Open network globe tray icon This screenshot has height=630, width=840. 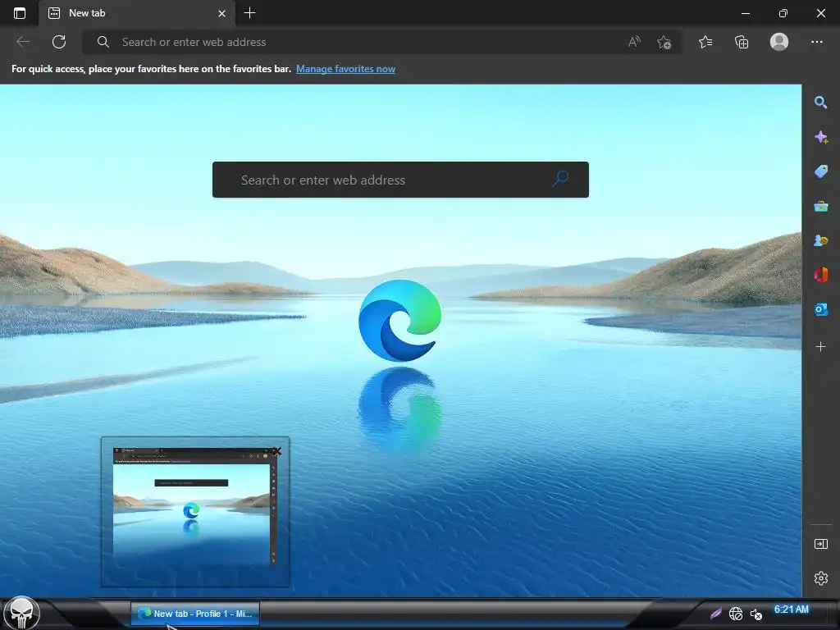(x=736, y=614)
